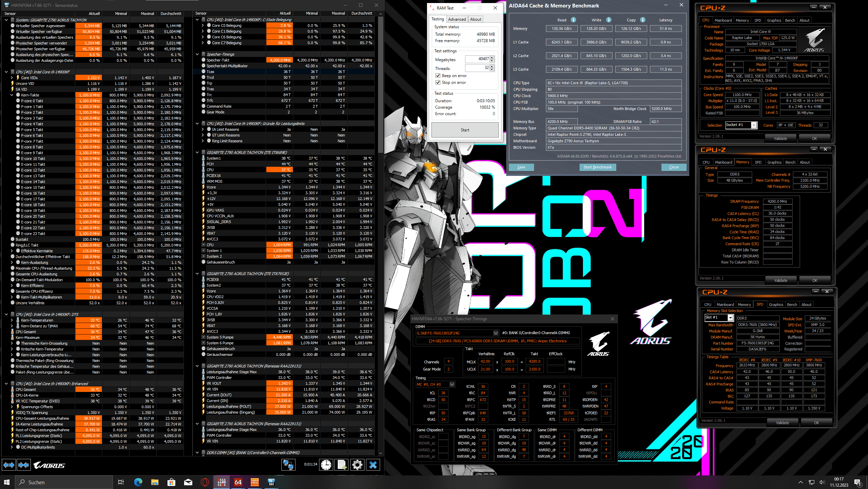Image resolution: width=868 pixels, height=489 pixels.
Task: Toggle Stop on error checkbox
Action: pos(438,83)
